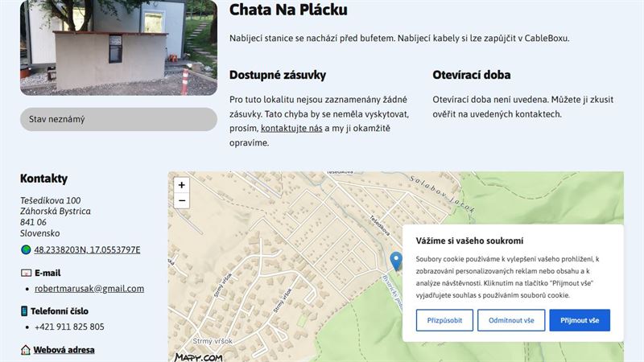
Task: Click the house icon beside Webová adresa
Action: pyautogui.click(x=26, y=350)
